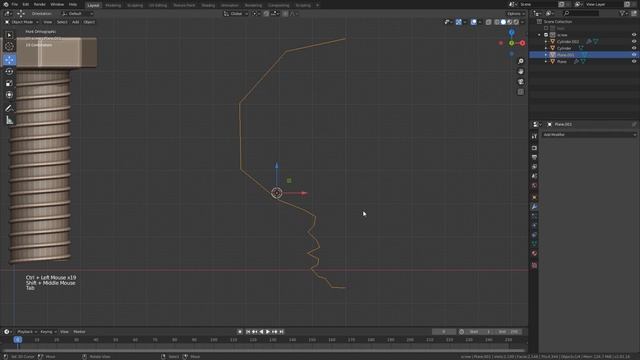Open the outliner filter funnel icon
640x360 pixels.
[x=622, y=13]
